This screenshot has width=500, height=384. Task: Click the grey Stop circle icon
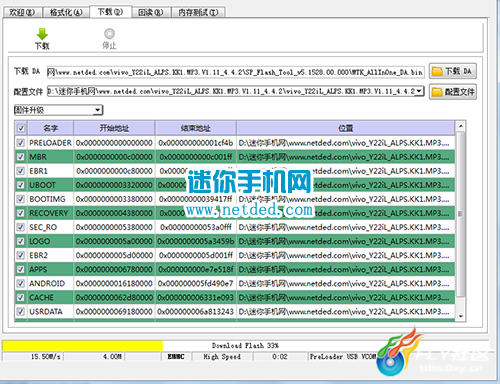(109, 34)
